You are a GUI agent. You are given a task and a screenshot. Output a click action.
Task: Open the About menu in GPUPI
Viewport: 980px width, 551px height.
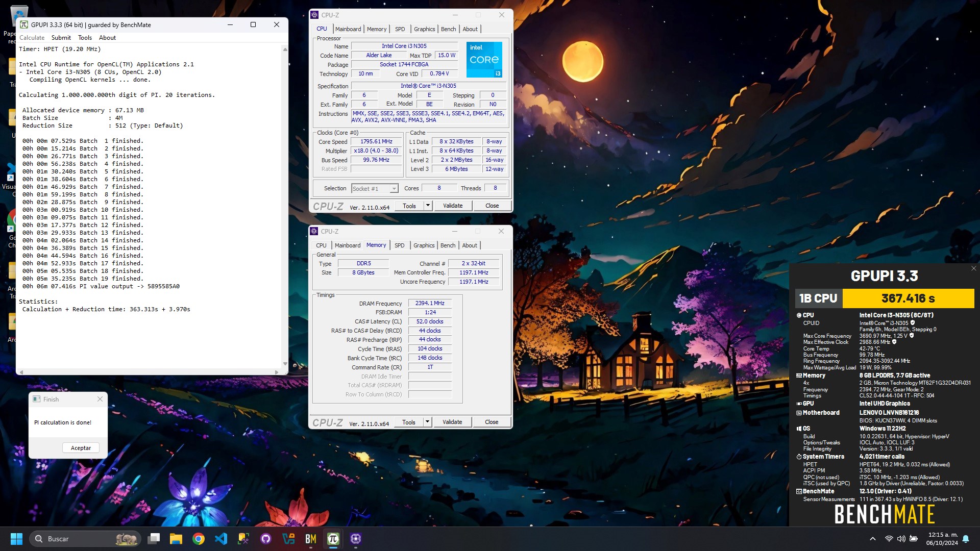(107, 38)
